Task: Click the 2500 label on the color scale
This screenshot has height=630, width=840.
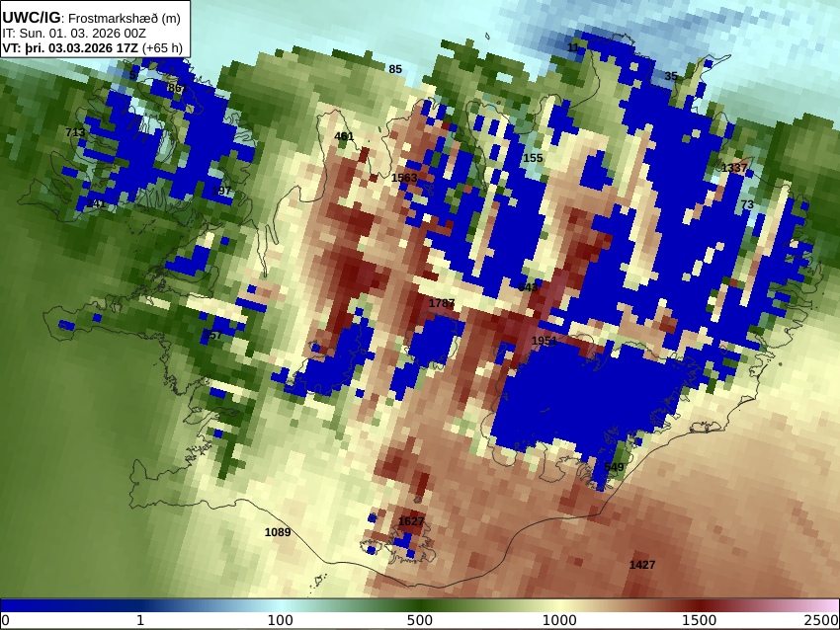Action: point(821,621)
